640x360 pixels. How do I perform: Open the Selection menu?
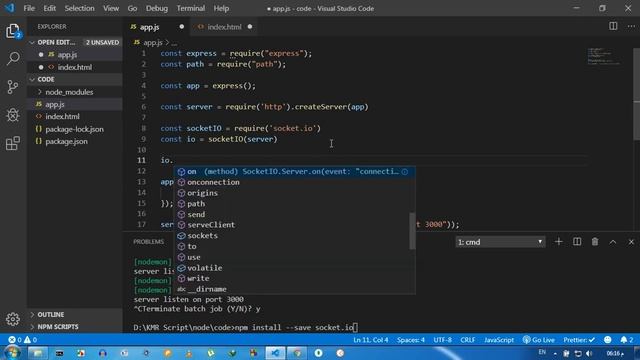click(x=79, y=8)
